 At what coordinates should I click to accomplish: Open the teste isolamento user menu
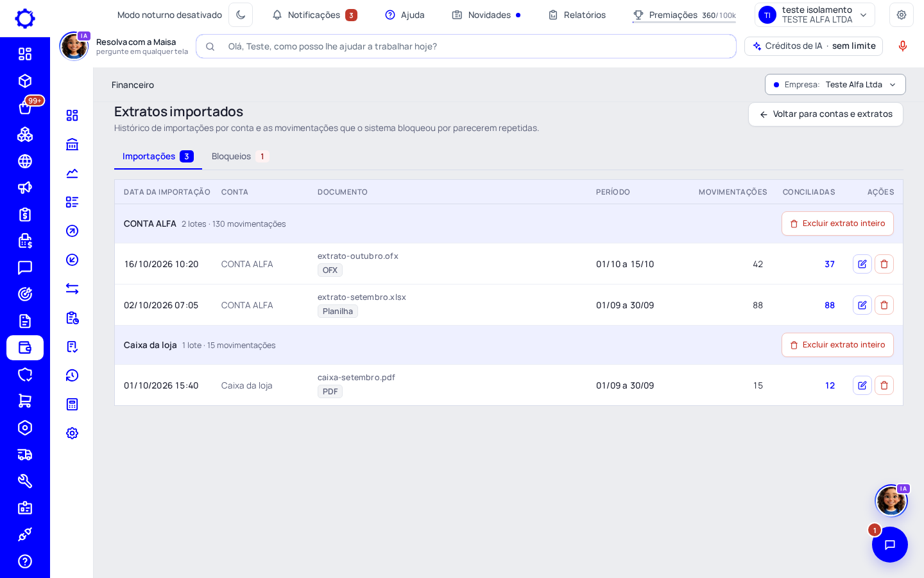tap(815, 15)
